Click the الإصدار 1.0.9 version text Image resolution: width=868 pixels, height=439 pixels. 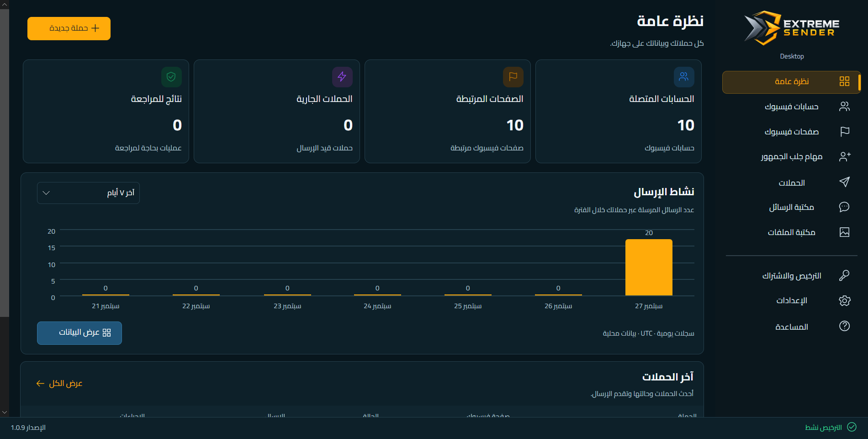coord(28,428)
